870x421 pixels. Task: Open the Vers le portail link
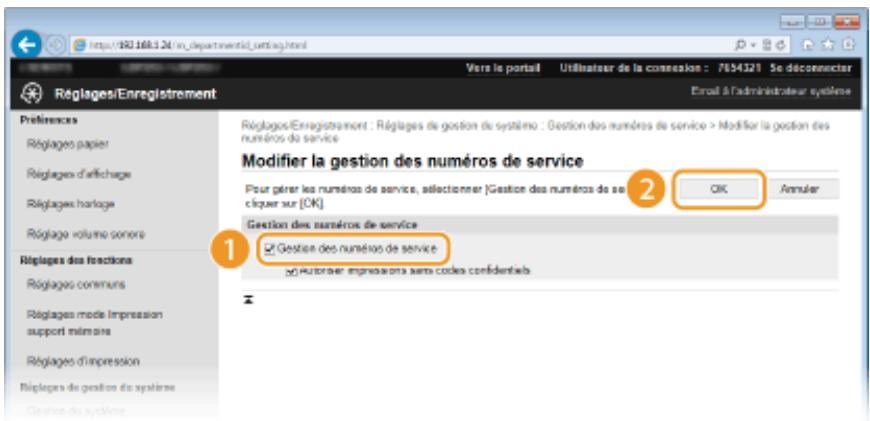(x=503, y=68)
